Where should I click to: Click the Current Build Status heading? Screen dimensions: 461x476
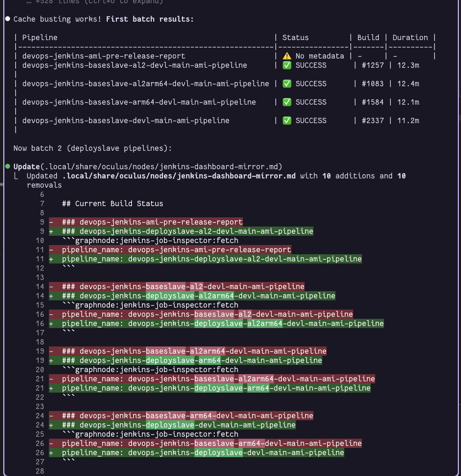pos(113,204)
